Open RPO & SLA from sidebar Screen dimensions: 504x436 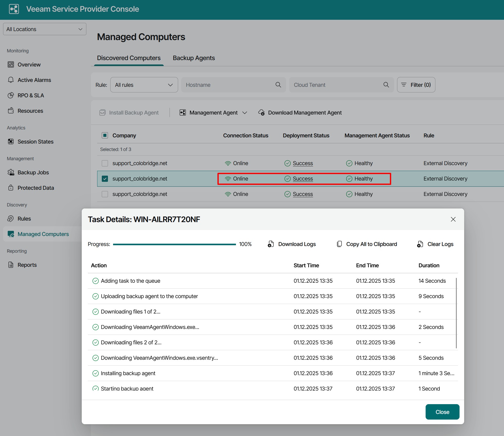click(x=31, y=95)
